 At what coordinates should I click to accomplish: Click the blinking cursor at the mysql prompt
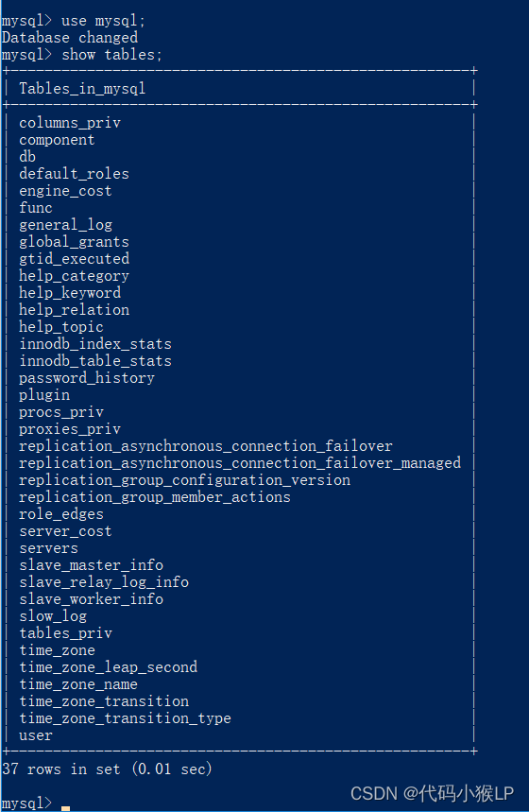tap(65, 807)
